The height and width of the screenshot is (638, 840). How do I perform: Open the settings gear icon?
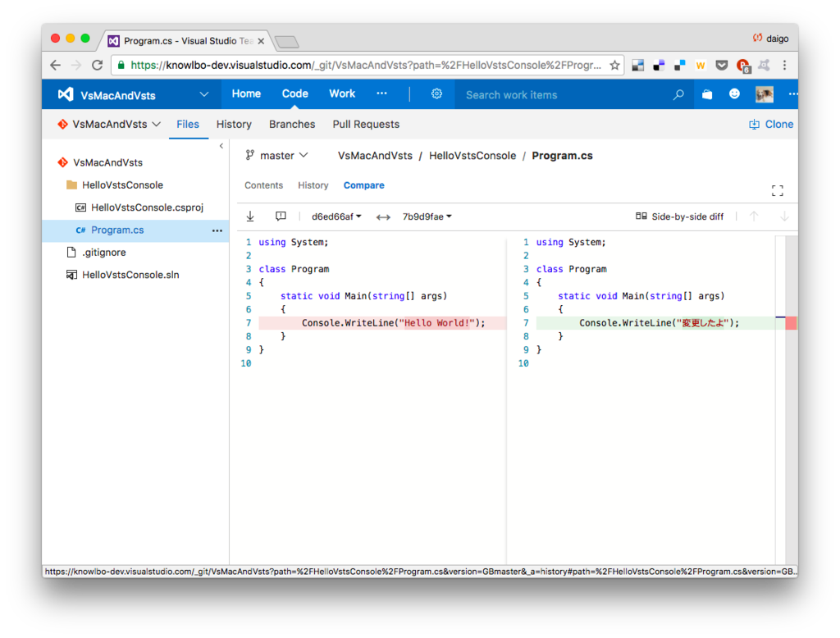436,93
